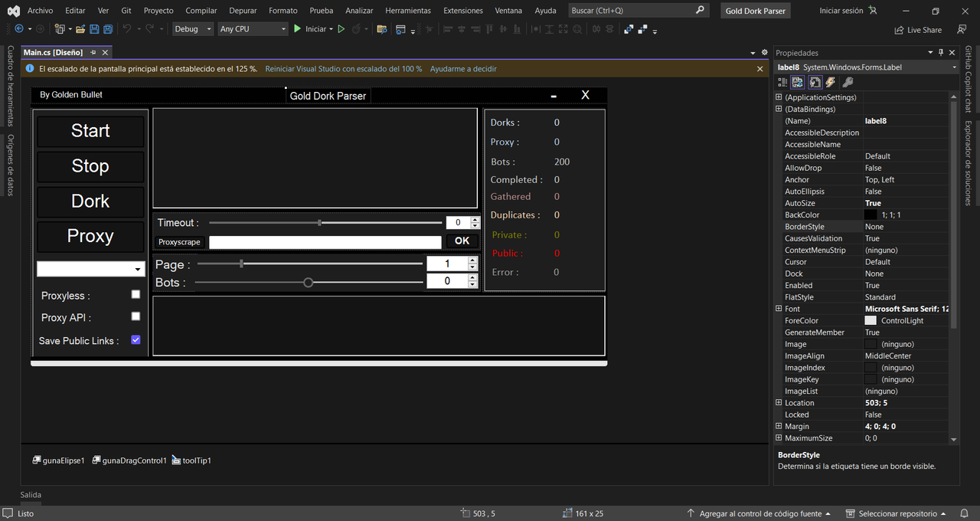Click the Start button on the form
Viewport: 980px width, 521px height.
point(90,131)
